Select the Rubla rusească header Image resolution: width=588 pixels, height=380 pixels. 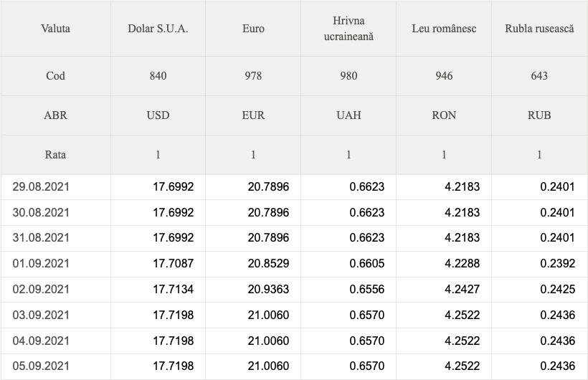[539, 29]
